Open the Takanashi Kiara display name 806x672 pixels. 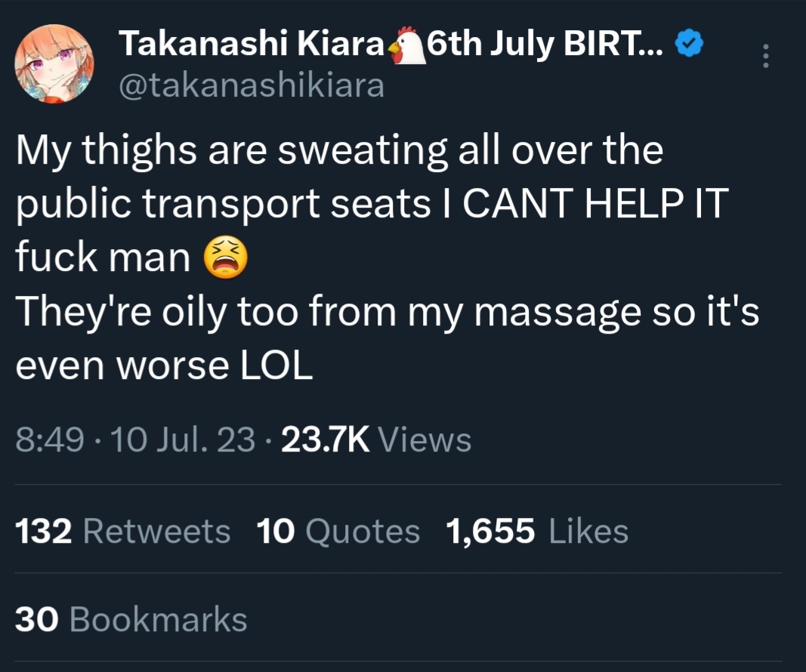[x=252, y=43]
